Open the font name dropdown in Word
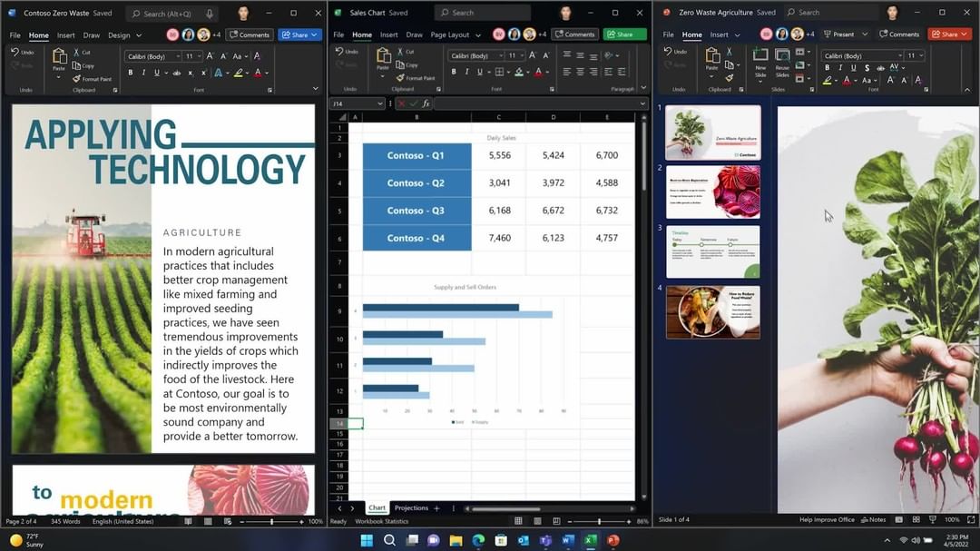Viewport: 980px width, 551px height. pyautogui.click(x=176, y=56)
